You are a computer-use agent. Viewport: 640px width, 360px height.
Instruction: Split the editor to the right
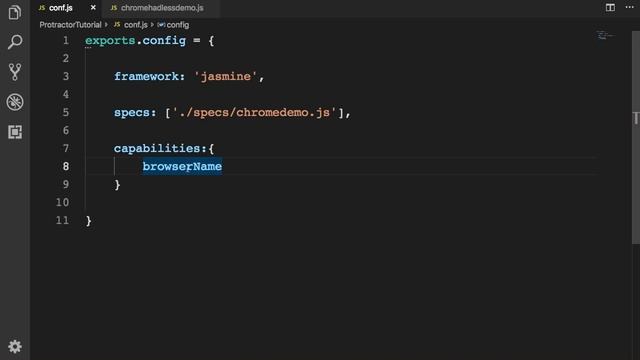[610, 7]
